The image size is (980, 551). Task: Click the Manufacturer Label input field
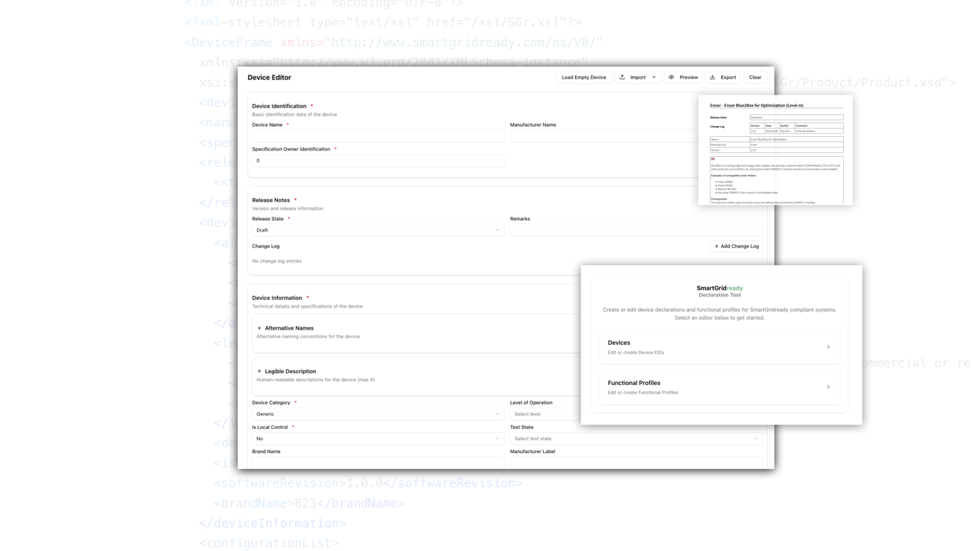(x=636, y=463)
